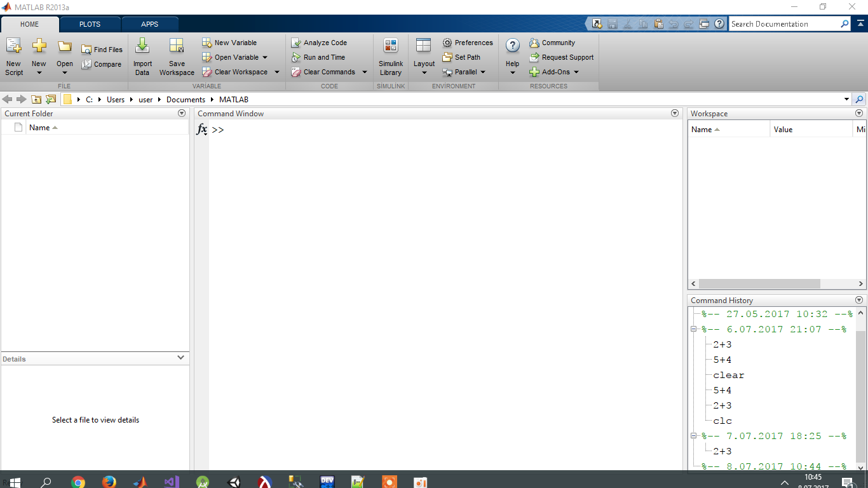
Task: Expand the Clear Workspace dropdown arrow
Action: coord(277,72)
